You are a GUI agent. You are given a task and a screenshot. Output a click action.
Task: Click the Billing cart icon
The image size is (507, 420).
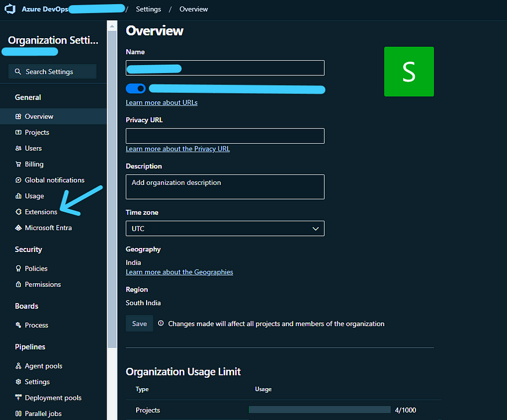pyautogui.click(x=18, y=164)
